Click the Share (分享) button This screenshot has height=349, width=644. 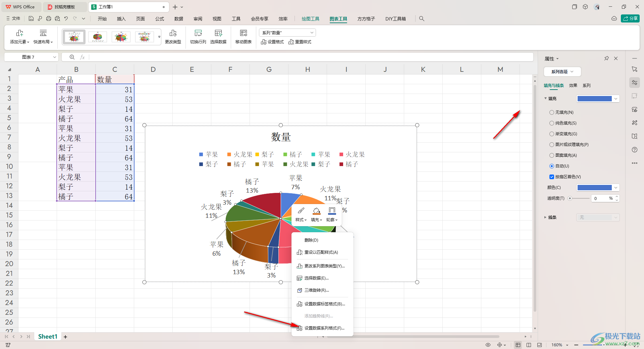630,18
